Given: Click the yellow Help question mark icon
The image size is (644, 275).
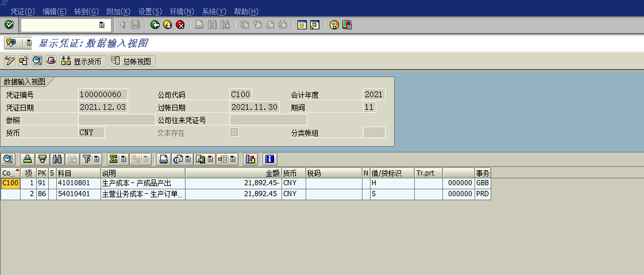Looking at the screenshot, I should click(334, 25).
